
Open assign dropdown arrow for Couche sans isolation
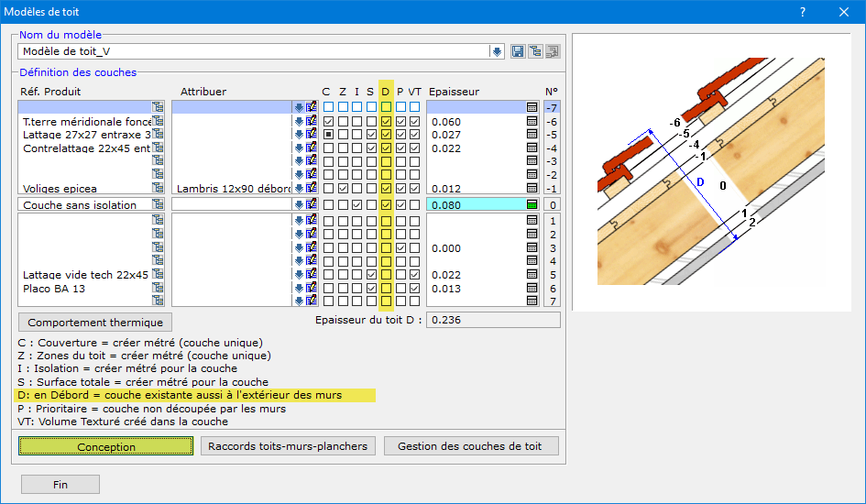(299, 205)
